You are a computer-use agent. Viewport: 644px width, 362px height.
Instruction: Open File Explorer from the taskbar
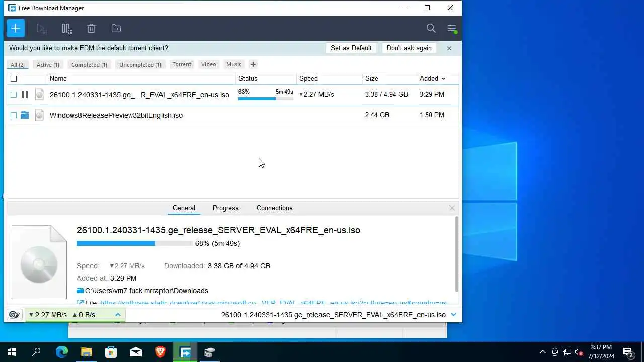click(87, 352)
